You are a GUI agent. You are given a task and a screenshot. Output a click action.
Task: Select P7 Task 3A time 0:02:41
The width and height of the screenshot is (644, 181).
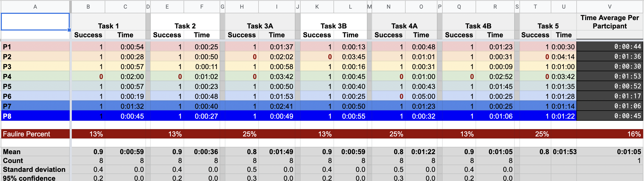(x=277, y=106)
